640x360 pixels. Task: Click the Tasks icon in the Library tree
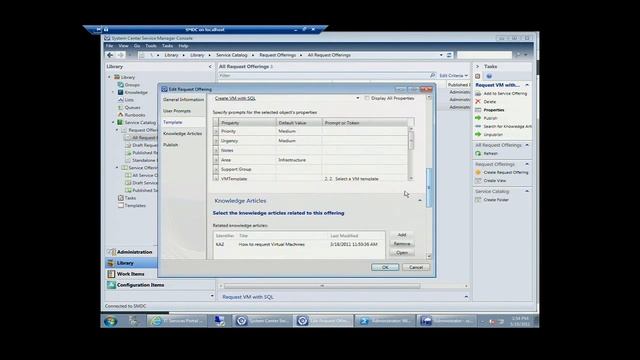[x=121, y=198]
